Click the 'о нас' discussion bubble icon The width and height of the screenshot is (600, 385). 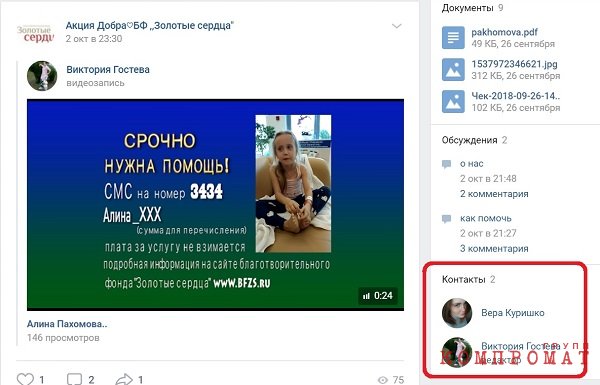click(x=446, y=165)
